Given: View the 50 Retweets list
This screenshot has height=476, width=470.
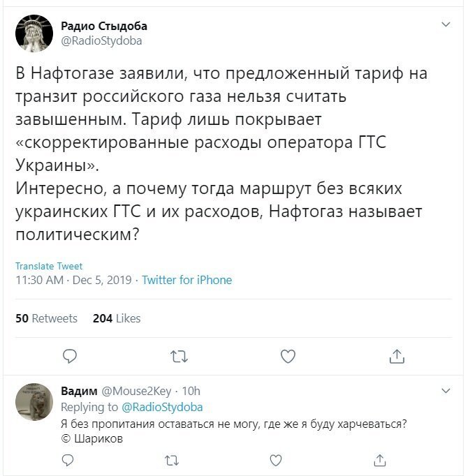Looking at the screenshot, I should tap(47, 318).
